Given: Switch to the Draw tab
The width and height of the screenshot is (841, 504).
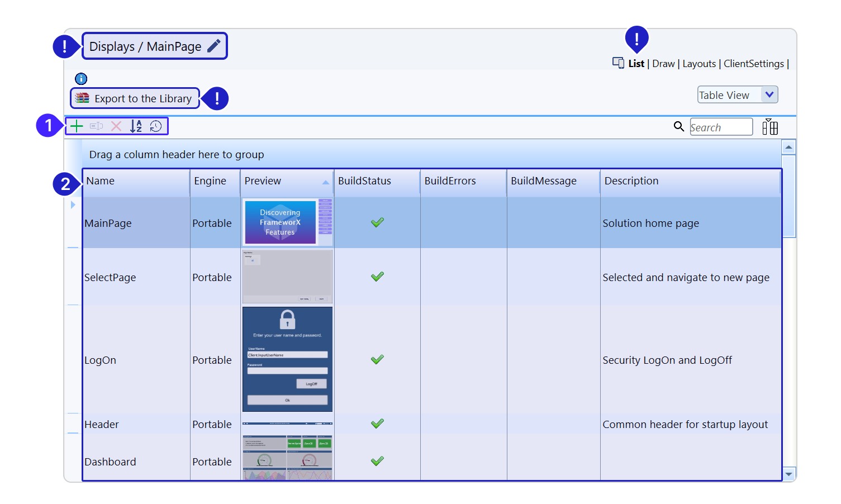Looking at the screenshot, I should pos(663,64).
